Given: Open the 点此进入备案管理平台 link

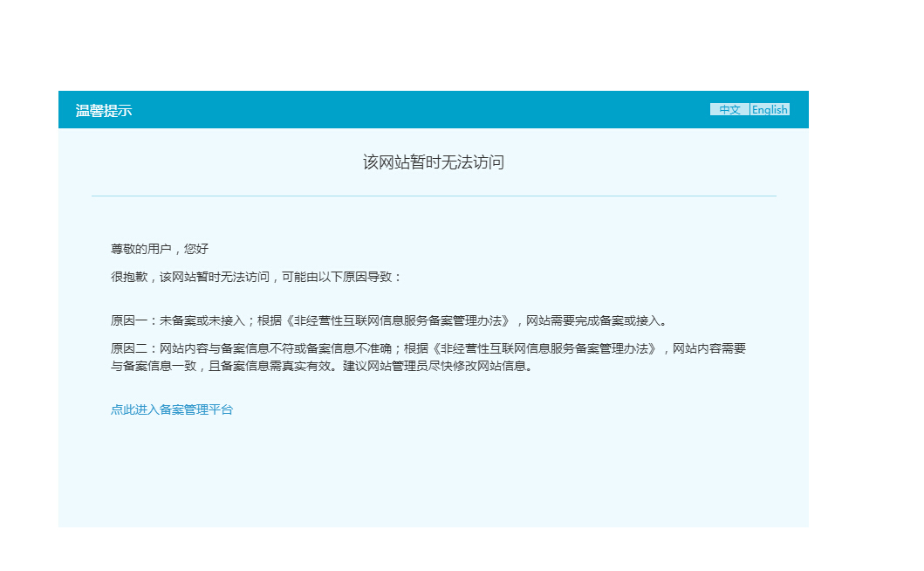Looking at the screenshot, I should (172, 409).
